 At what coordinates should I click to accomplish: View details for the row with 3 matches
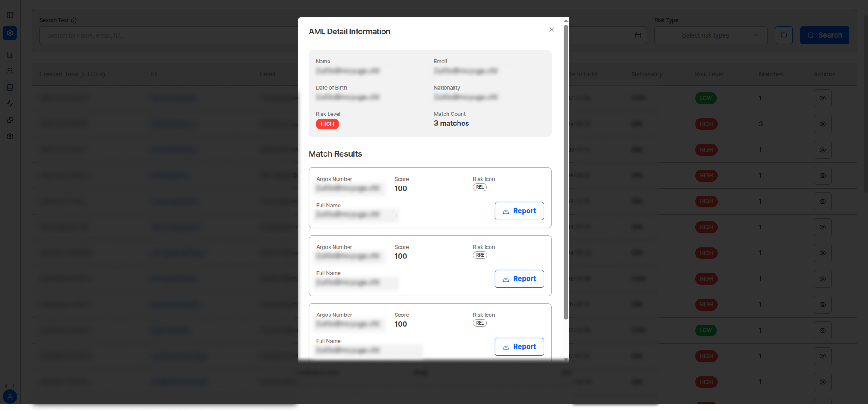pos(823,124)
